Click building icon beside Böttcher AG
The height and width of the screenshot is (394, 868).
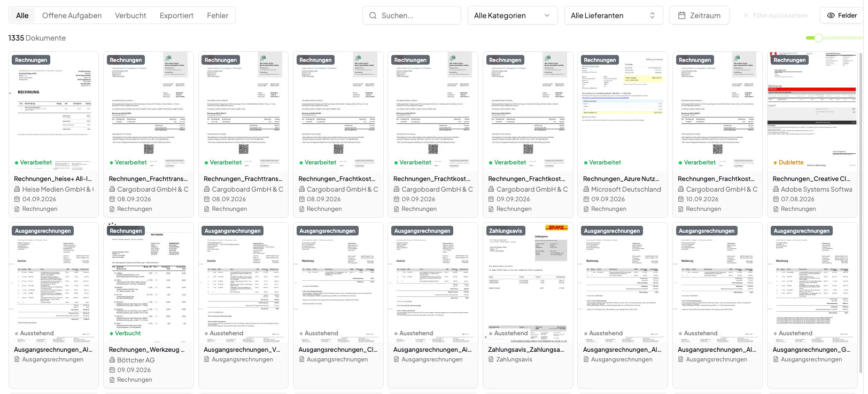point(112,360)
